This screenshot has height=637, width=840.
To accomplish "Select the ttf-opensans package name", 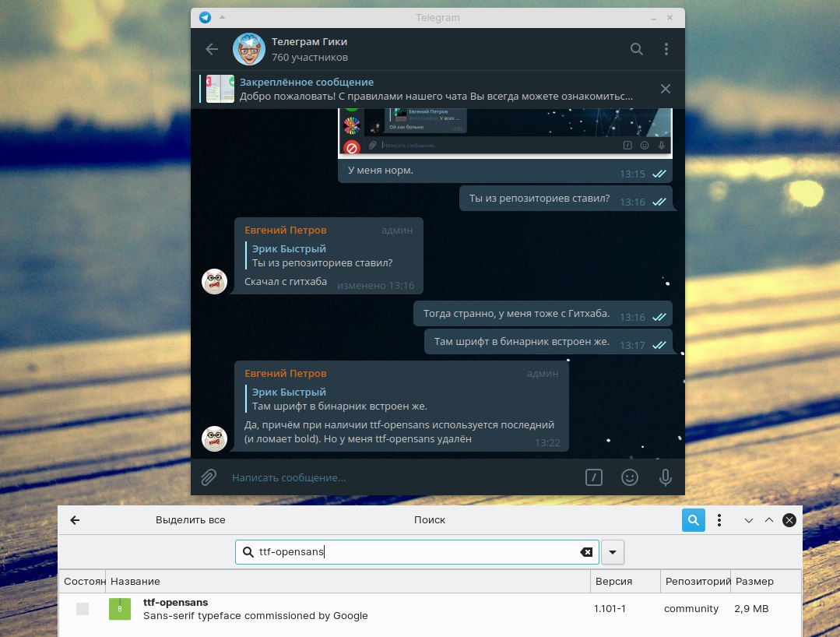I will tap(175, 602).
